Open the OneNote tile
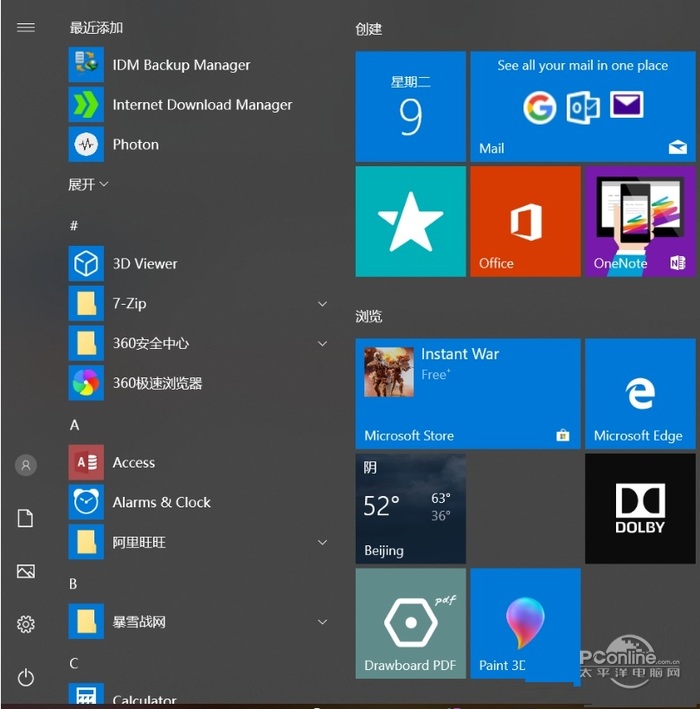This screenshot has width=700, height=709. (x=640, y=222)
